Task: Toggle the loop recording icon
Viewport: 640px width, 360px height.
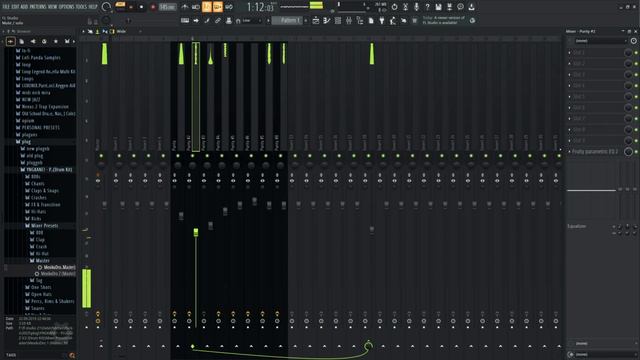Action: (229, 7)
